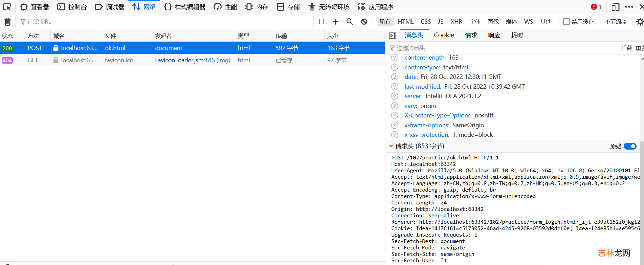Open the 存储 storage tab
This screenshot has height=265, width=644.
tap(288, 7)
